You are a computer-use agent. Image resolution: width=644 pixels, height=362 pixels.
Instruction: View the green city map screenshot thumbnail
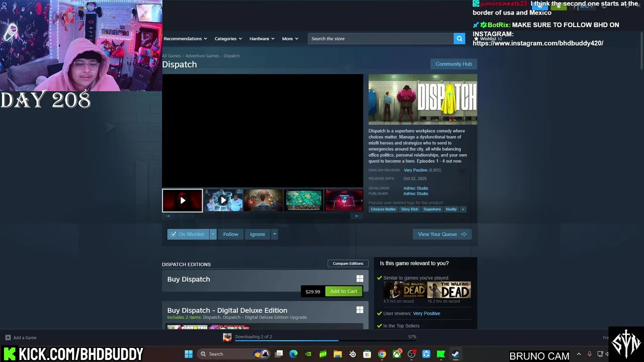(x=303, y=200)
